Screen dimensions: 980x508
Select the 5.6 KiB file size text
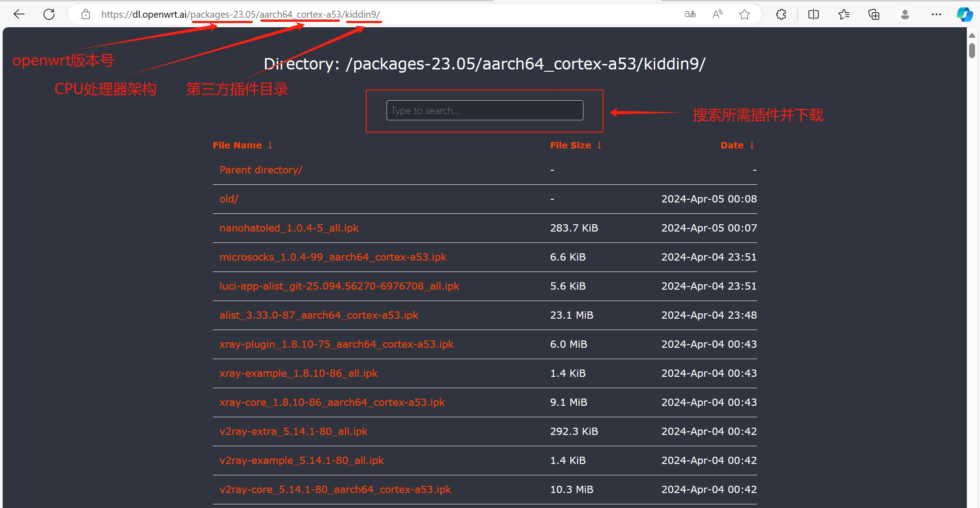point(568,286)
